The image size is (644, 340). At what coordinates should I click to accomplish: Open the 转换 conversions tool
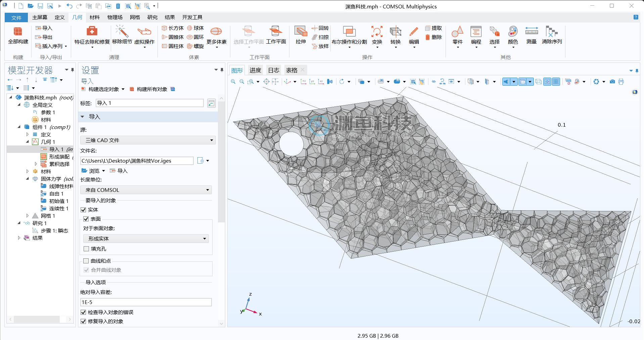click(396, 37)
